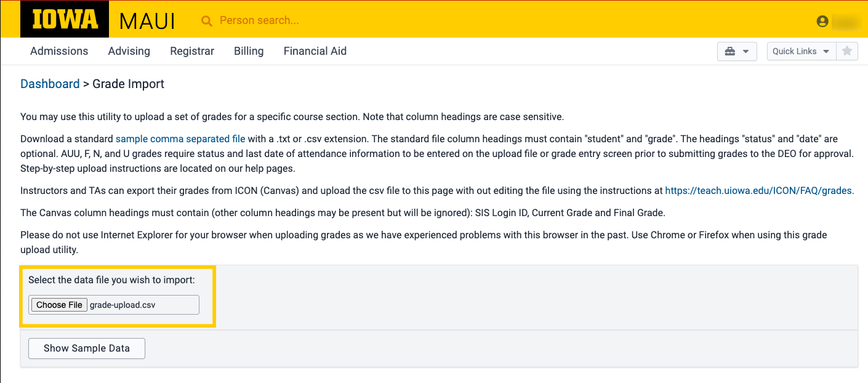Expand the Quick Links dropdown

[x=801, y=51]
